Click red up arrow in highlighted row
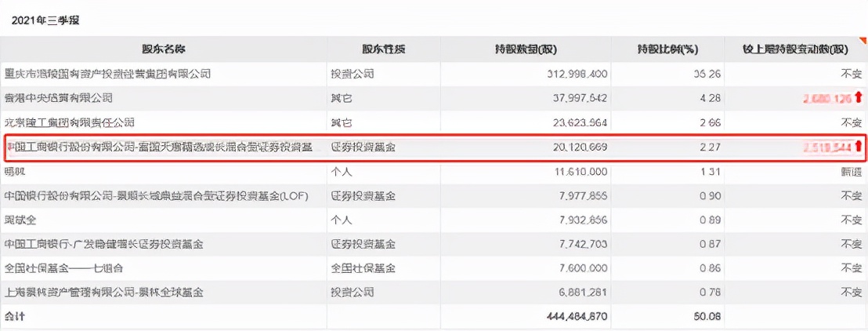 point(859,147)
